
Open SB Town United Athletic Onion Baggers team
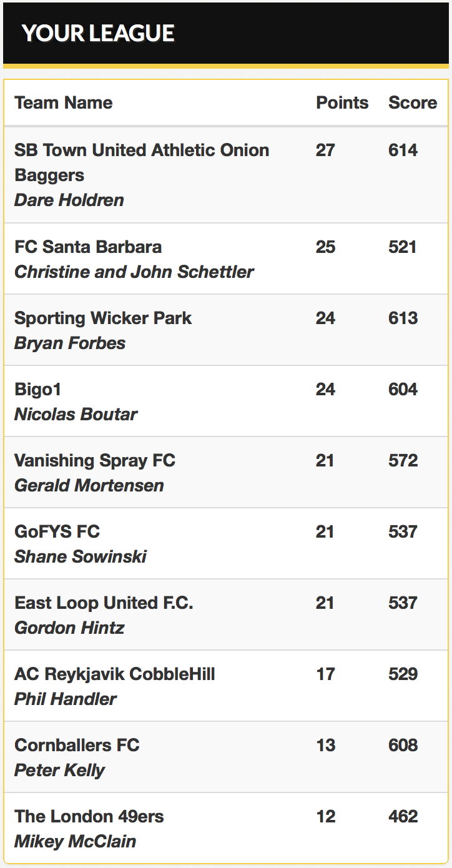pyautogui.click(x=142, y=162)
